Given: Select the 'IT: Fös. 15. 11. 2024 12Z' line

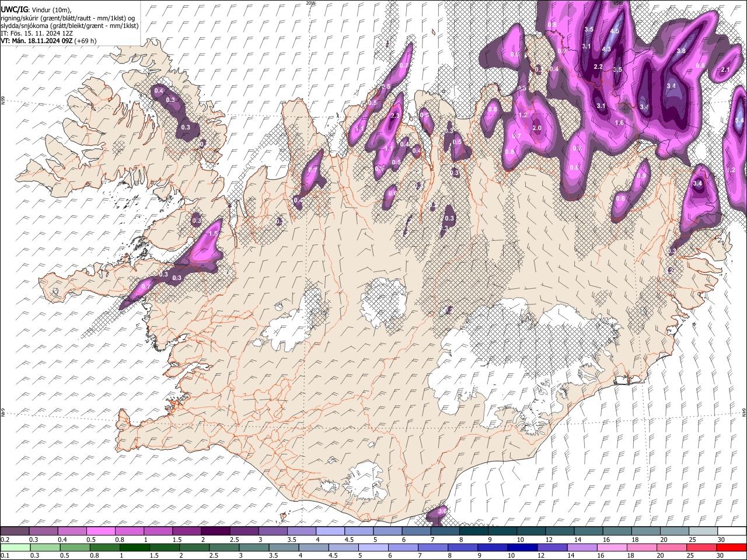Looking at the screenshot, I should [37, 33].
